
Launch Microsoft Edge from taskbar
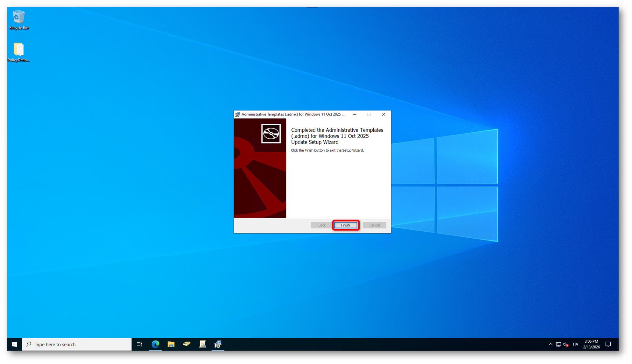tap(155, 344)
